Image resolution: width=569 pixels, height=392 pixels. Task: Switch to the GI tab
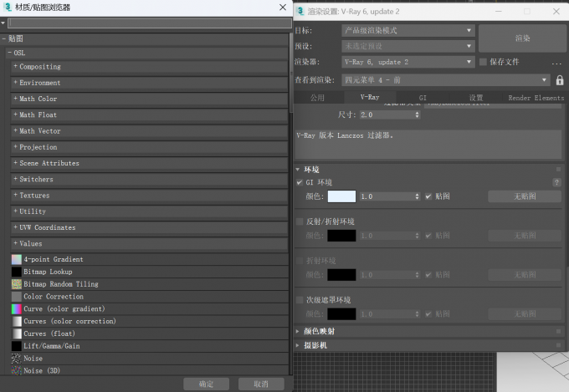click(423, 98)
